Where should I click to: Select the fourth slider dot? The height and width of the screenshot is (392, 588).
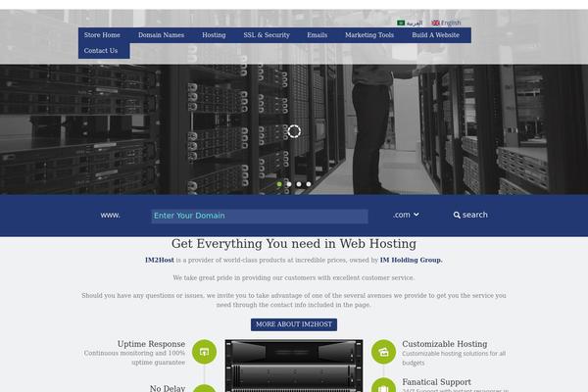[309, 184]
